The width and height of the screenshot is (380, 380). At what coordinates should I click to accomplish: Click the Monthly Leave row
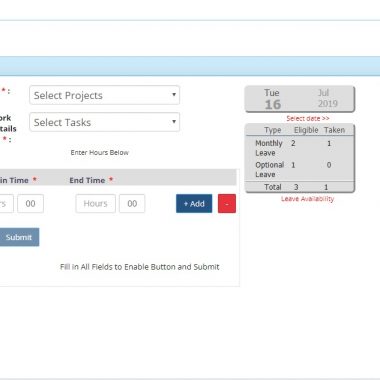300,148
